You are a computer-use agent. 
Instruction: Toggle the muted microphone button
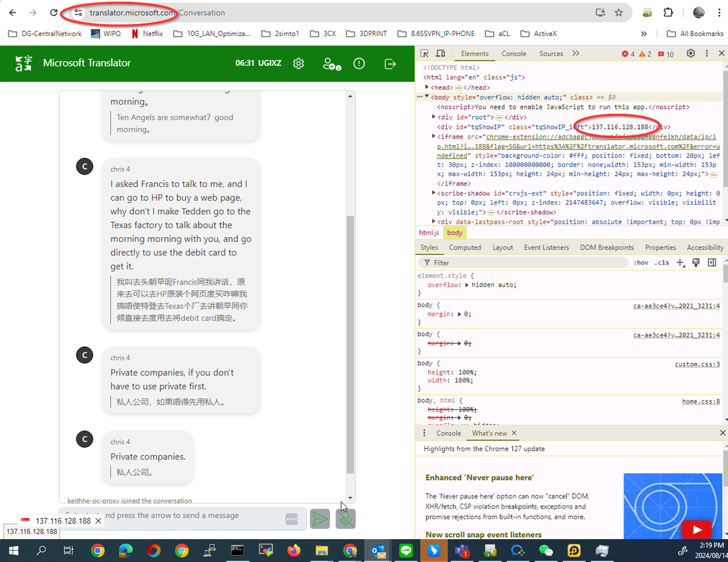click(x=346, y=518)
